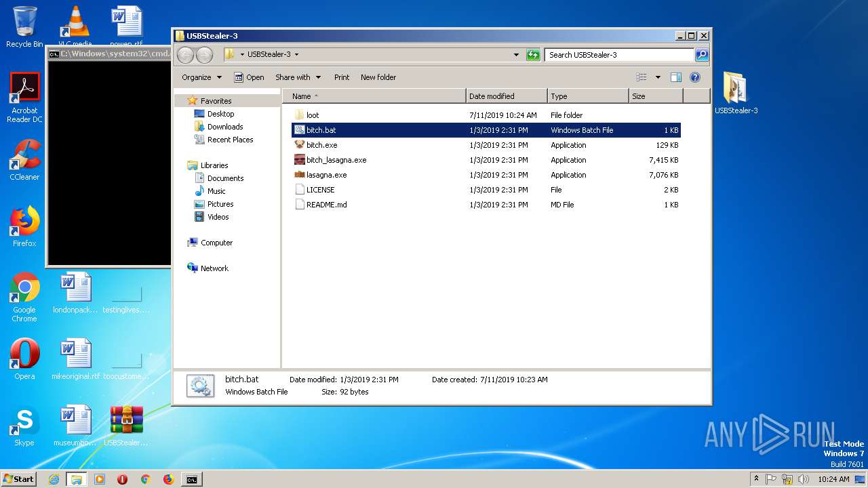The image size is (868, 488).
Task: Open Downloads in navigation pane
Action: (x=225, y=127)
